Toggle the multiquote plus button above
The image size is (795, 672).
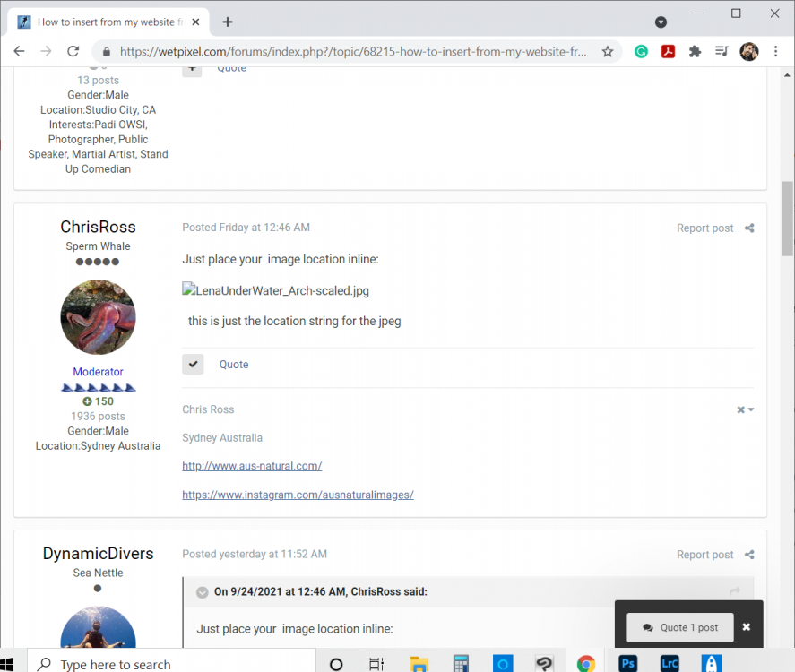click(x=192, y=70)
